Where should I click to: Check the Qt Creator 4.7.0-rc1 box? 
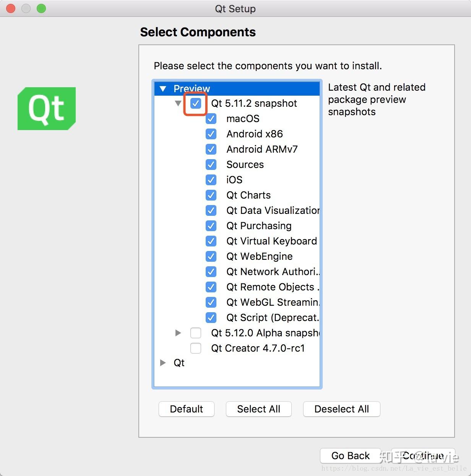pyautogui.click(x=196, y=348)
